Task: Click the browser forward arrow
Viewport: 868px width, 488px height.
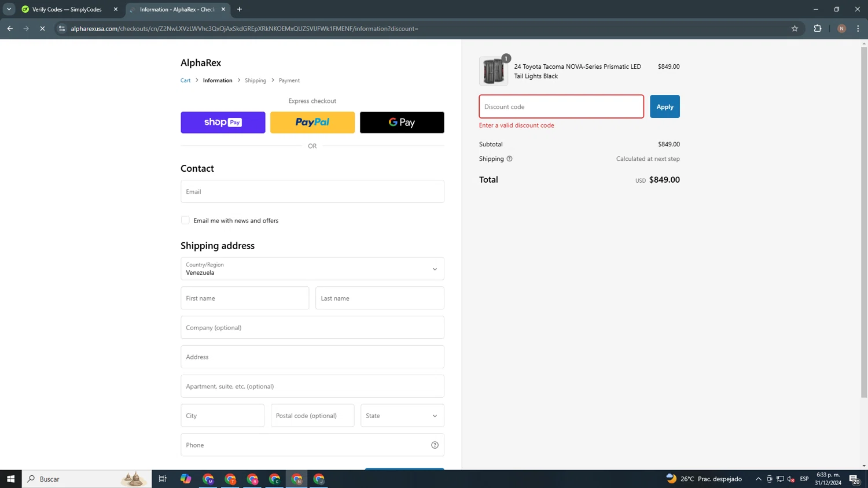Action: click(26, 28)
